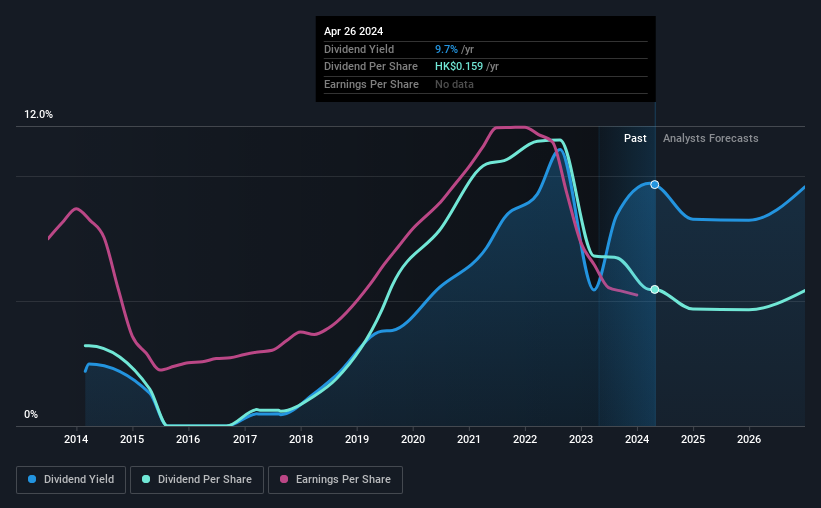Click the 2022 x-axis label
Screen dimensions: 821x508
[525, 439]
